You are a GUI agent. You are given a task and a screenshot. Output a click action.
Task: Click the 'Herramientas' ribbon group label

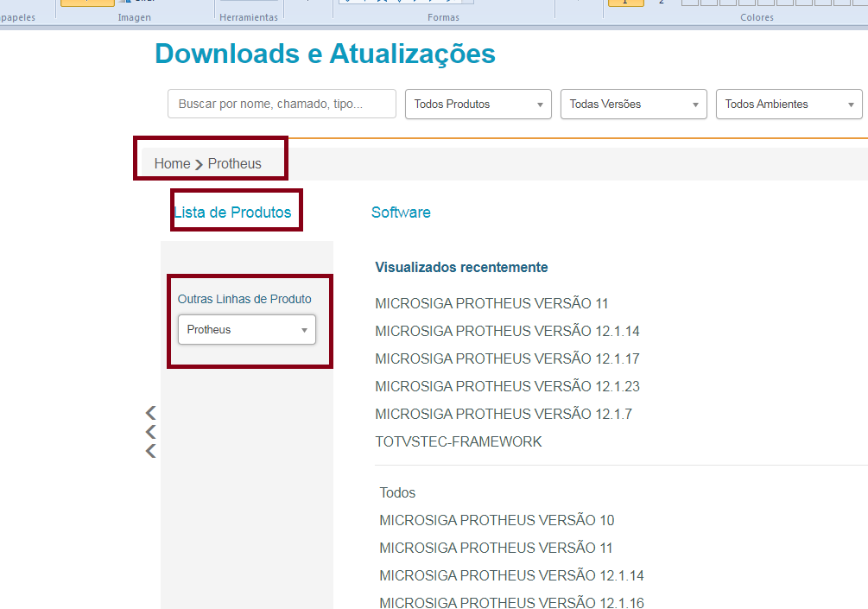click(249, 18)
